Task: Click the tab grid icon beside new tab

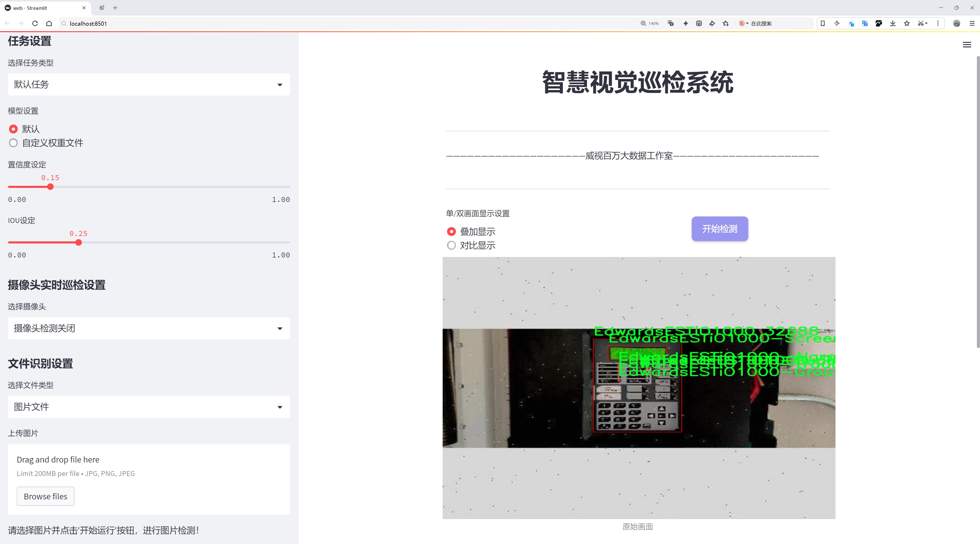Action: coord(101,8)
